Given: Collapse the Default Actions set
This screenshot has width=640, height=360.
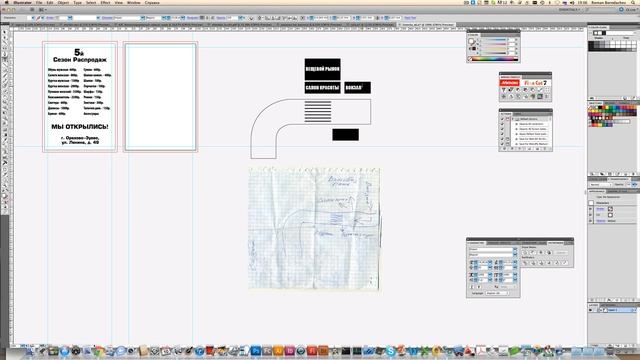Looking at the screenshot, I should click(513, 119).
